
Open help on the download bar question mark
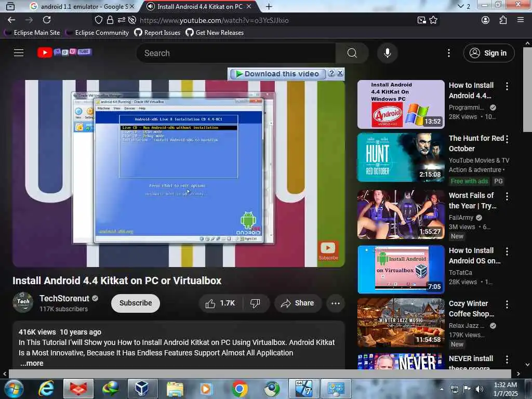click(x=331, y=73)
